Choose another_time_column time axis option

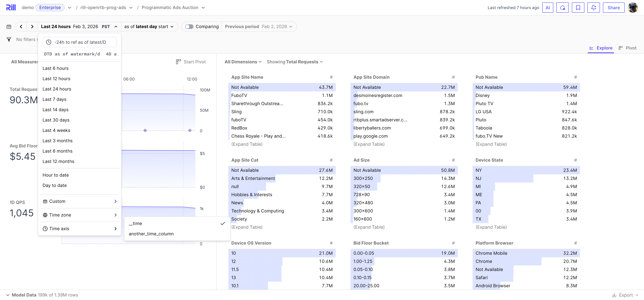coord(151,234)
